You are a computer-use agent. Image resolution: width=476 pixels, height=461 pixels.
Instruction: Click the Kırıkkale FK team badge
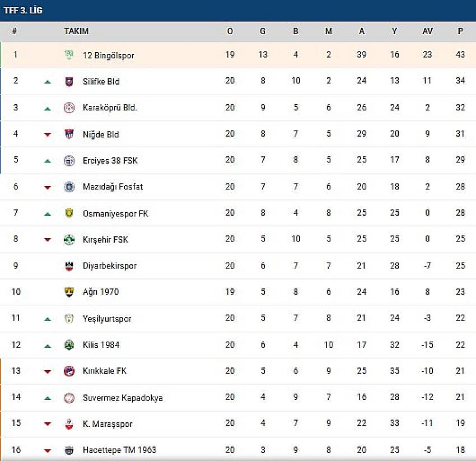tap(69, 371)
